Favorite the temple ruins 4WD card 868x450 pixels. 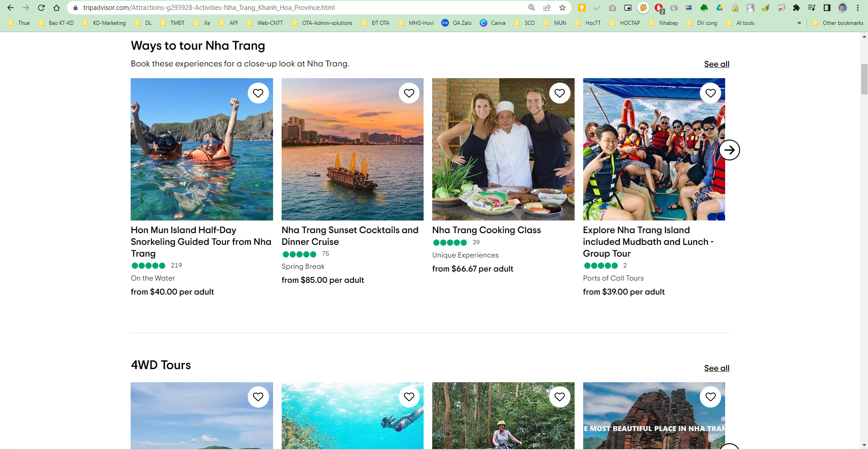pos(711,397)
